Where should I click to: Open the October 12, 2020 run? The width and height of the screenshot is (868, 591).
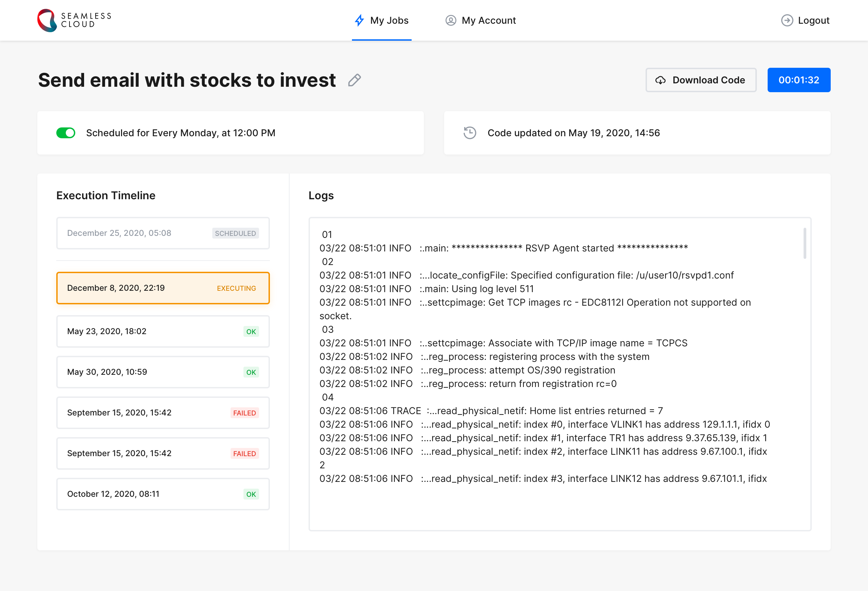click(163, 494)
